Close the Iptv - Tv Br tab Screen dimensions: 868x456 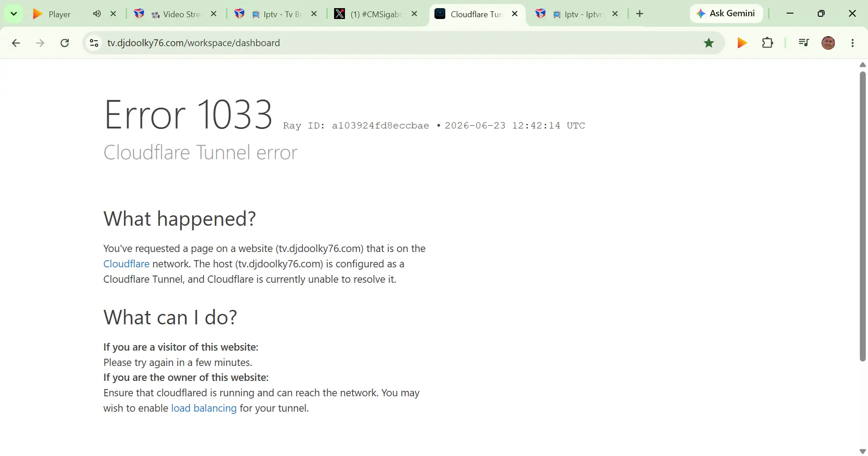(314, 14)
